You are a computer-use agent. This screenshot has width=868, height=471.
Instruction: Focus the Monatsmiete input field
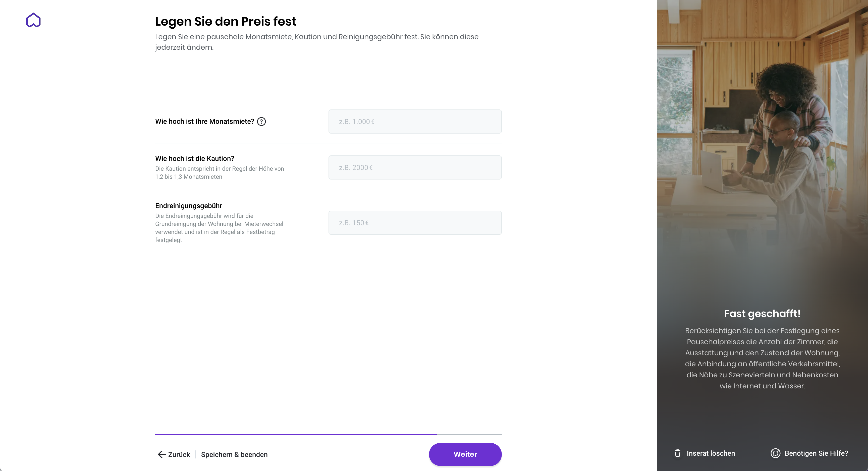(x=415, y=122)
